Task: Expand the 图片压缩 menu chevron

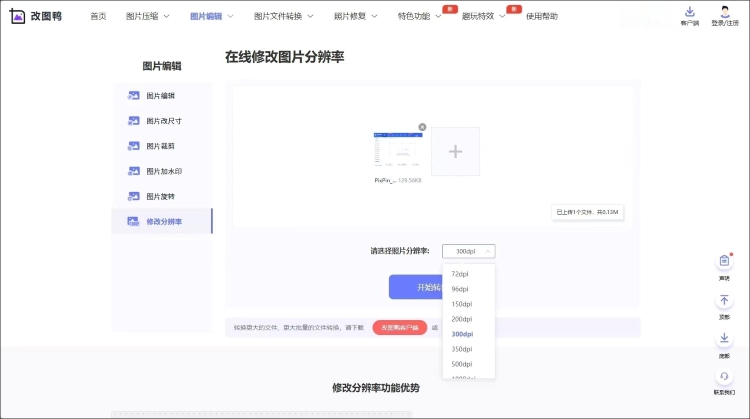Action: coord(166,16)
